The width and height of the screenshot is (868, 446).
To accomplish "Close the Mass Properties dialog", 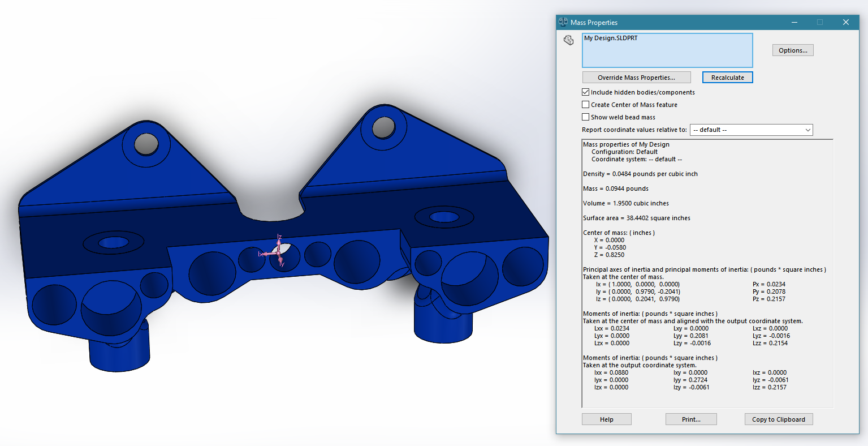I will tap(846, 22).
